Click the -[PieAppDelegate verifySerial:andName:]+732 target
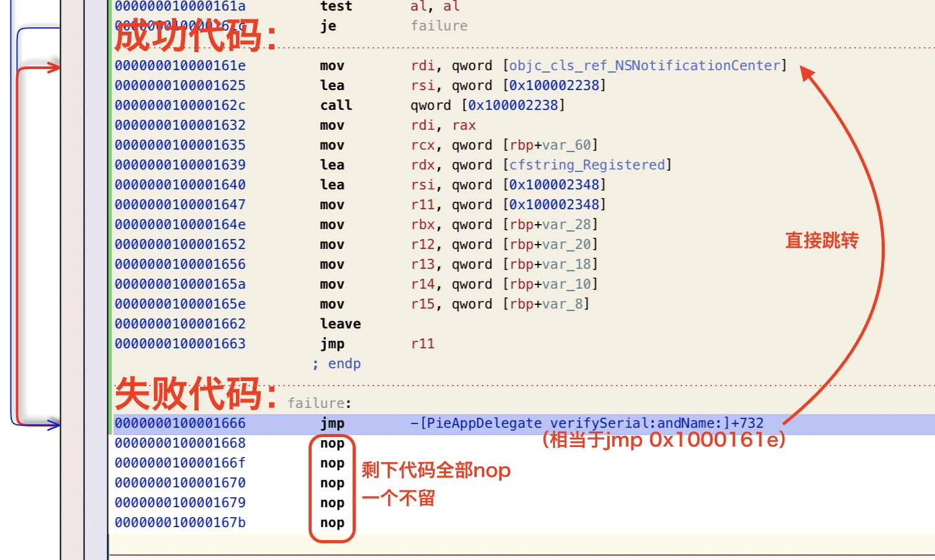Viewport: 935px width, 560px height. [587, 423]
